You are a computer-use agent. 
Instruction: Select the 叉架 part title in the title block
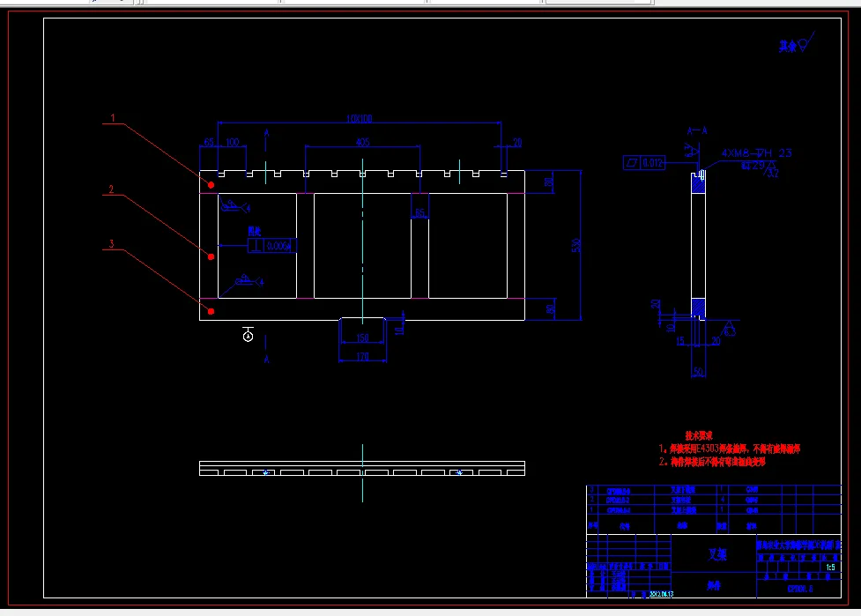click(717, 554)
